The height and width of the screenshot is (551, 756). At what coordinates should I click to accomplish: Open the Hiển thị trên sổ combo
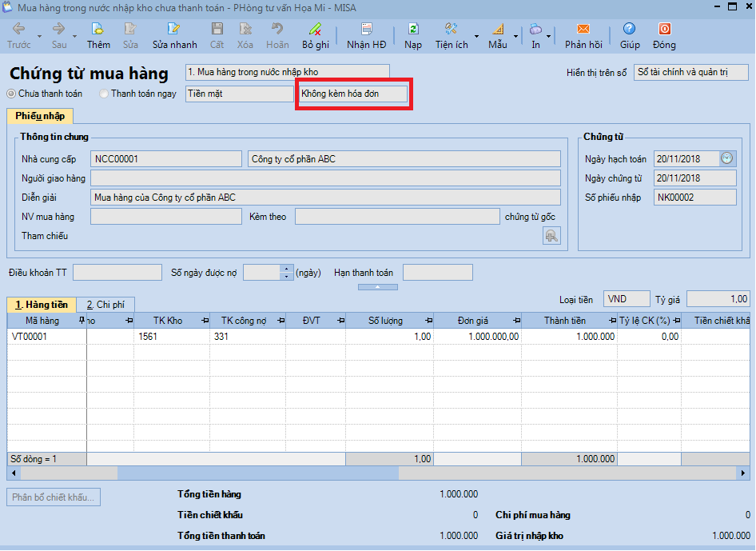tap(691, 72)
